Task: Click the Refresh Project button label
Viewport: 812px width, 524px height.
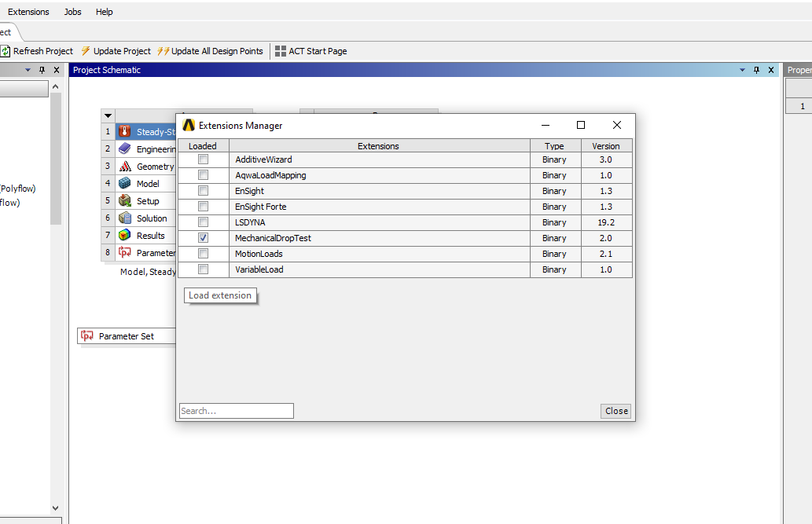Action: point(43,51)
